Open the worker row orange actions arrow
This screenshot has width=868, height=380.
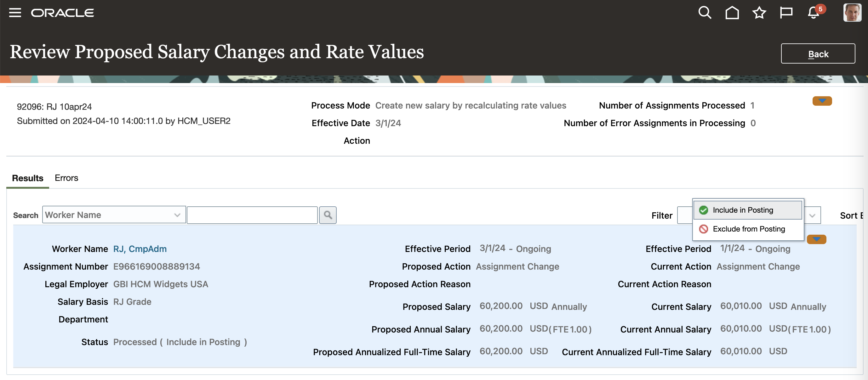tap(816, 239)
